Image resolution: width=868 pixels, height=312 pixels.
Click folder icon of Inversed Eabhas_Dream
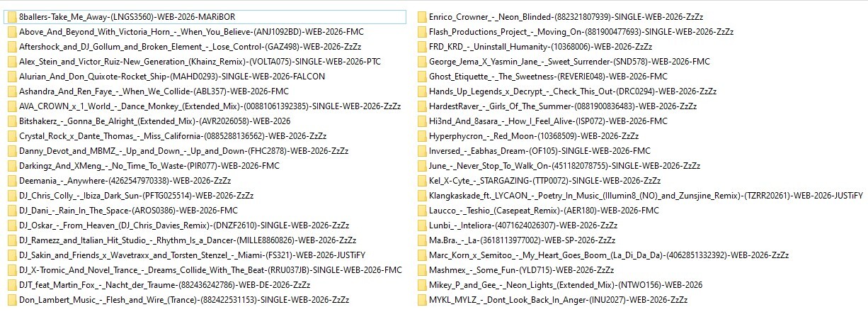[x=421, y=151]
